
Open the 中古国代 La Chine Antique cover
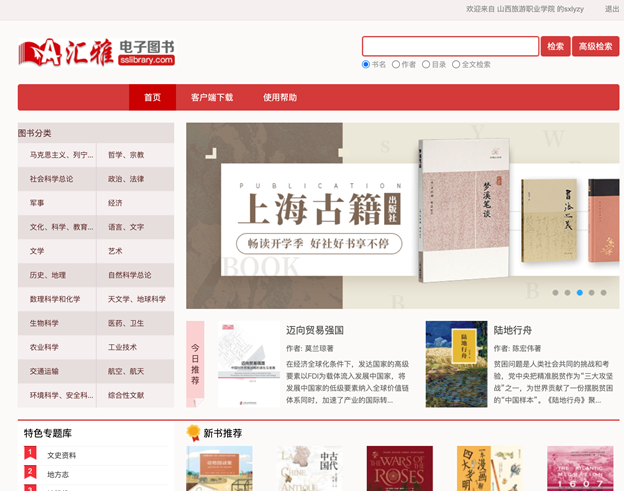click(x=309, y=468)
